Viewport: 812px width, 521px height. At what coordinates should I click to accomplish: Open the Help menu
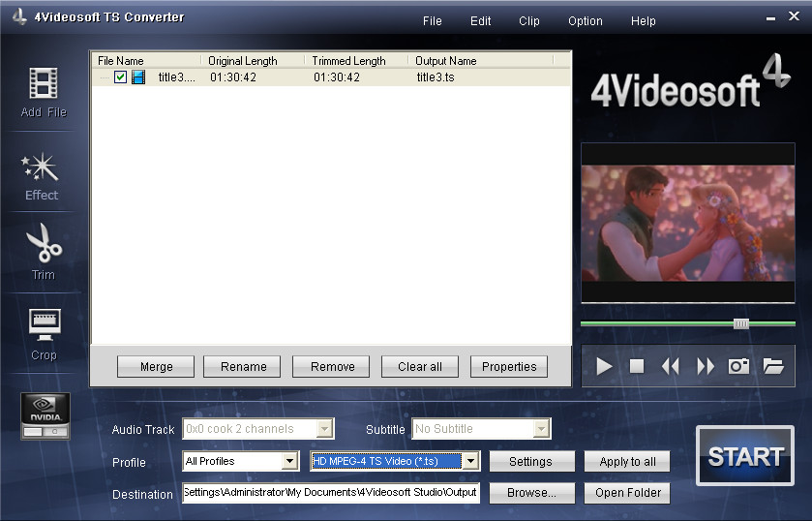[643, 21]
